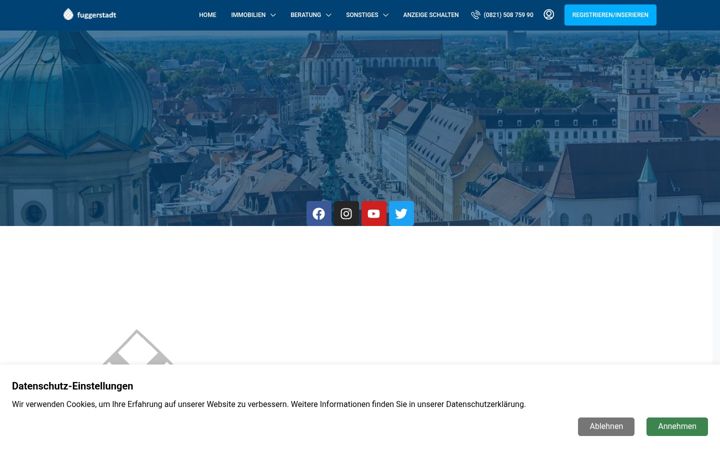Click the REGISTRIEREN/INSERIEREN button
The image size is (720, 450).
pyautogui.click(x=610, y=15)
